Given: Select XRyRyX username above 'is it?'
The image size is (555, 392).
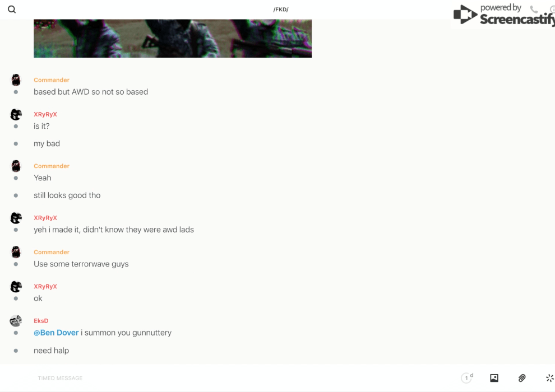Looking at the screenshot, I should [x=45, y=114].
